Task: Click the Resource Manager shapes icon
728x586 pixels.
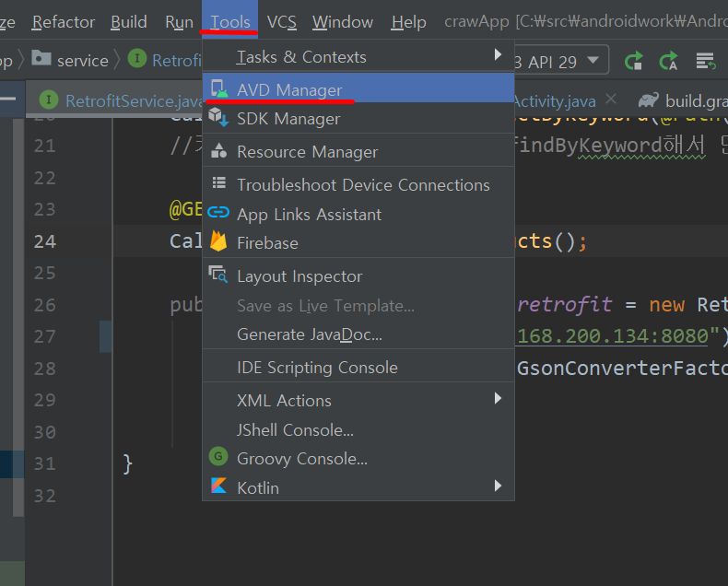Action: click(x=218, y=150)
